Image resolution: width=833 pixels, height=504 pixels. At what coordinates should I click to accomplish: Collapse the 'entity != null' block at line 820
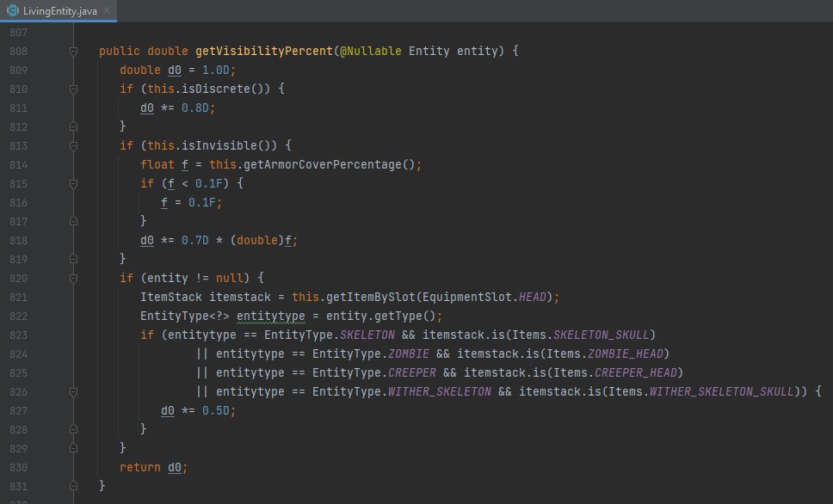(x=73, y=279)
